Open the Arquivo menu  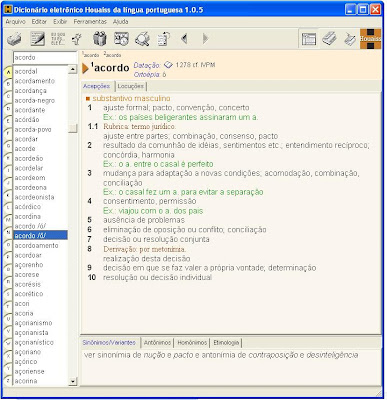click(15, 22)
